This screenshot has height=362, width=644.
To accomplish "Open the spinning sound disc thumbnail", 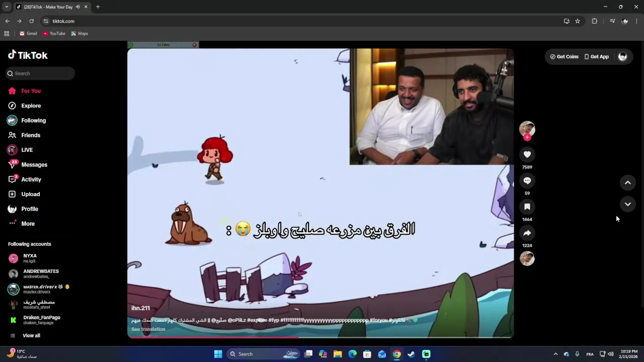I will (x=527, y=258).
